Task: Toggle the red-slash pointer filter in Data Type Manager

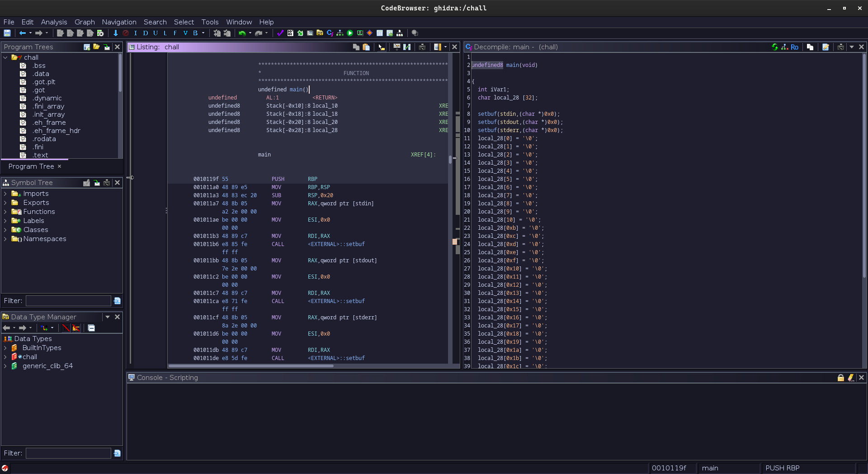Action: 76,328
